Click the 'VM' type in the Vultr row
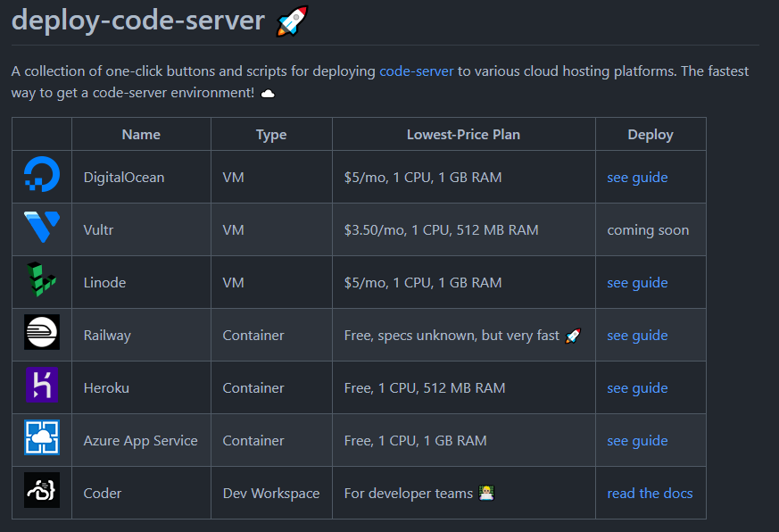The width and height of the screenshot is (779, 532). click(x=234, y=230)
